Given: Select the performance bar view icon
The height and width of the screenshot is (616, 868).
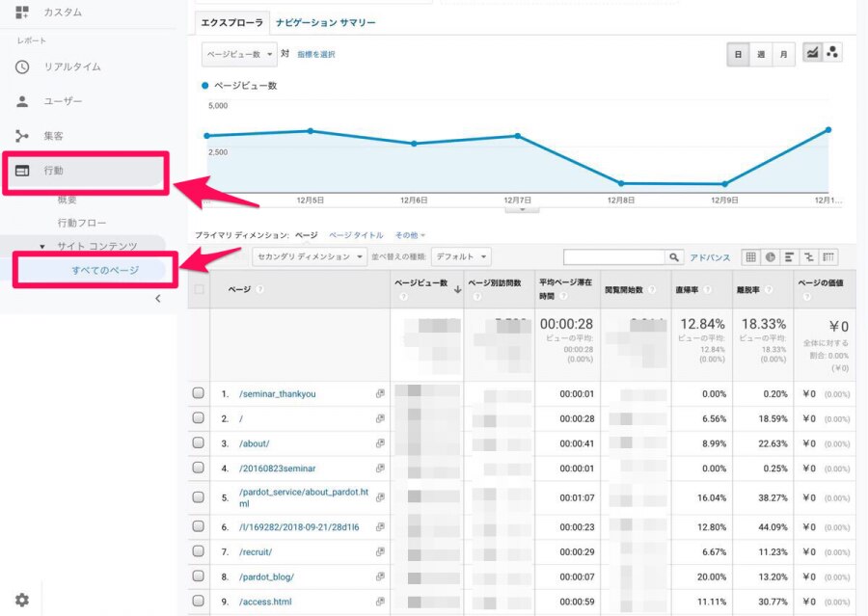Looking at the screenshot, I should 790,257.
